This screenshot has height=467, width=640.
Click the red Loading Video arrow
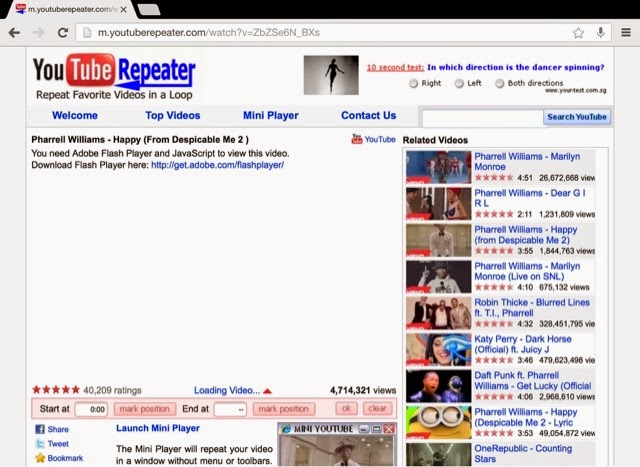tap(267, 391)
